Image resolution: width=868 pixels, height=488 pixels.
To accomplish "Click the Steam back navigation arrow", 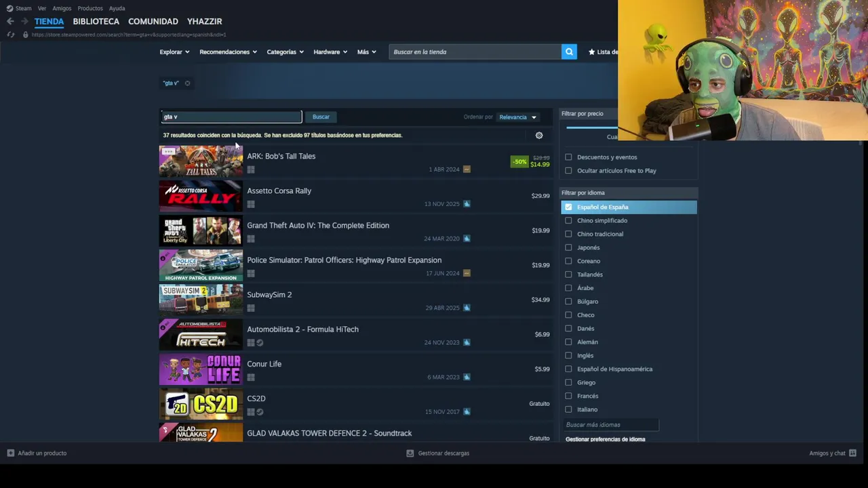I will (x=10, y=21).
